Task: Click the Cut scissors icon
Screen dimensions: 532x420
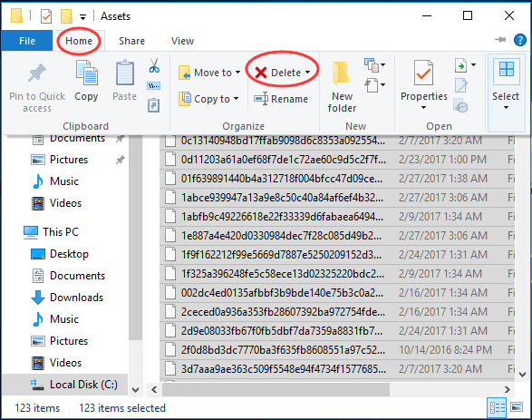Action: point(154,65)
